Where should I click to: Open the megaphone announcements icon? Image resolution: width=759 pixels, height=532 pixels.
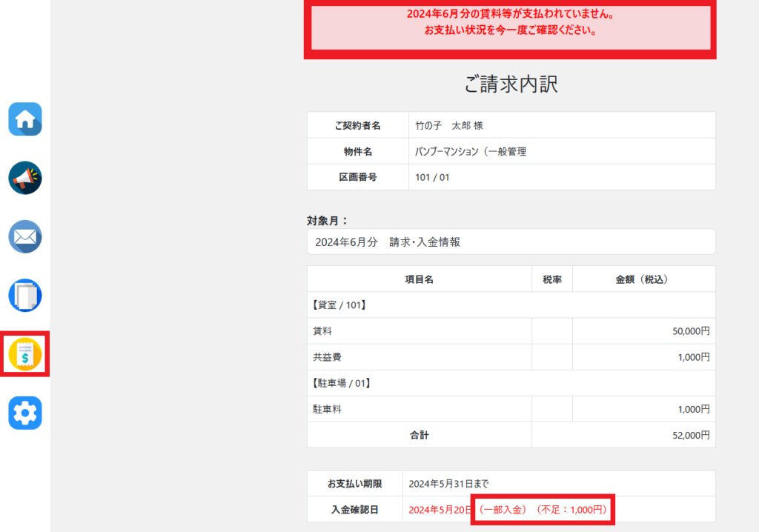click(x=25, y=178)
